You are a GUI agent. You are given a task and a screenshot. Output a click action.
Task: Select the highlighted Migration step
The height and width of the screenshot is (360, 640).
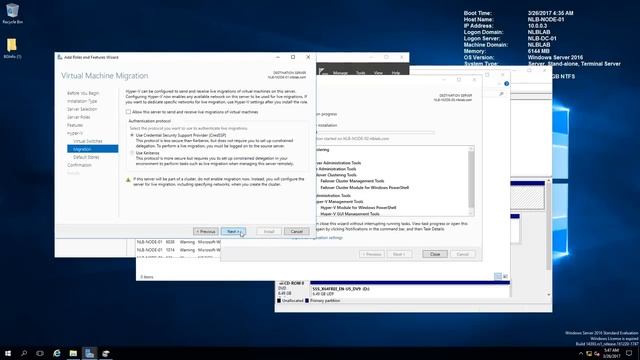point(93,149)
